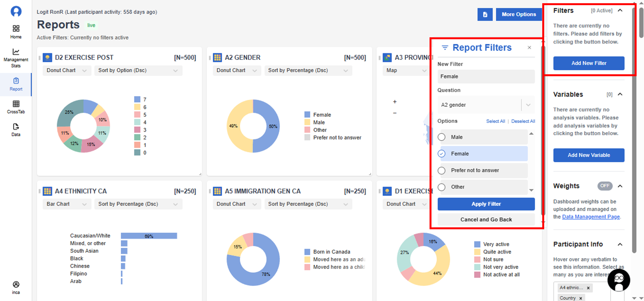Collapse the Variables section
644x301 pixels.
click(620, 95)
